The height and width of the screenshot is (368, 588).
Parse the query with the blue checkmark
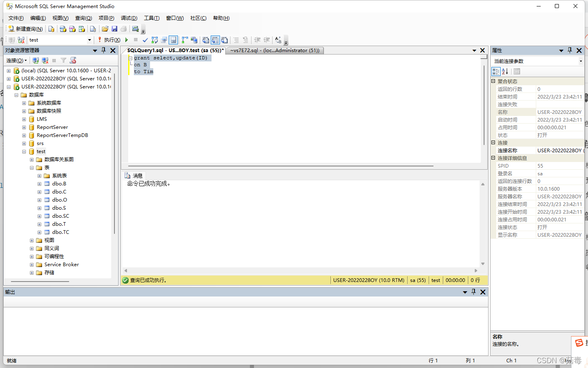[145, 40]
